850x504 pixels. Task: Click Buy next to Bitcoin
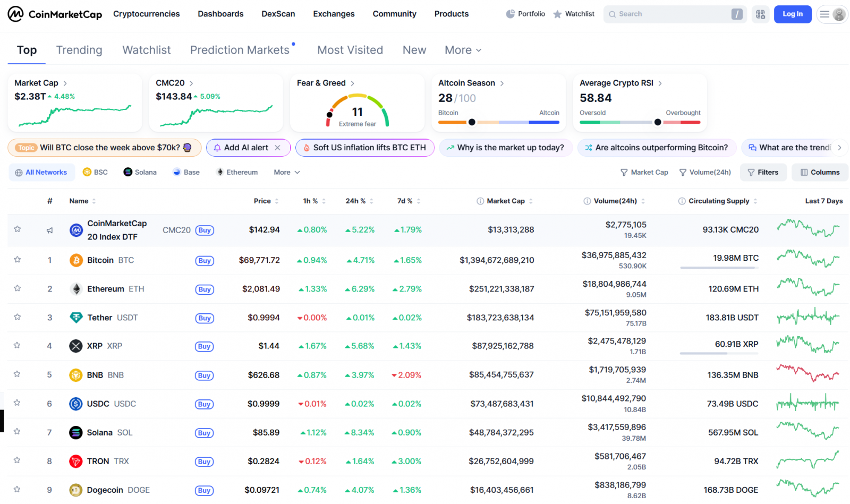[x=204, y=260]
